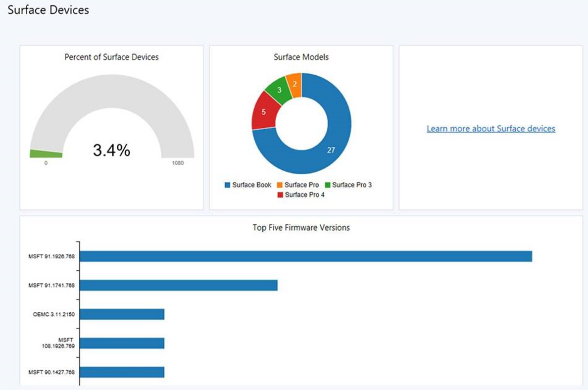Click the Top Five Firmware Versions heading
Image resolution: width=588 pixels, height=390 pixels.
pos(300,228)
